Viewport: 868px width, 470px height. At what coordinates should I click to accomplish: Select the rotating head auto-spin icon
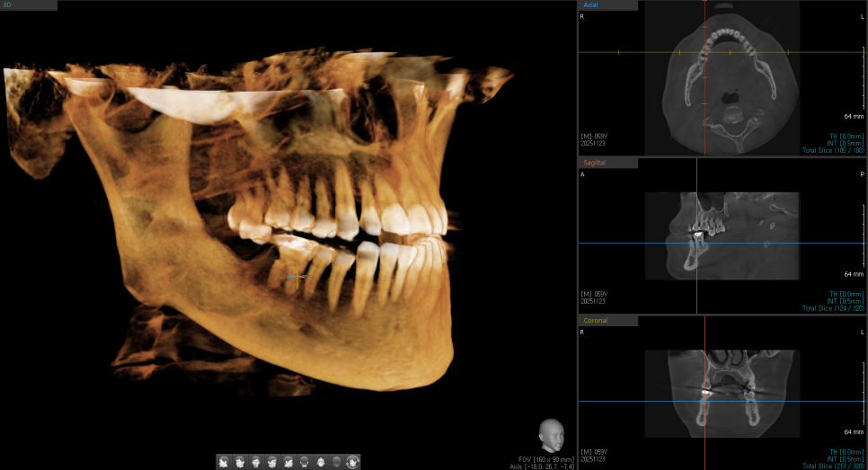tap(353, 462)
